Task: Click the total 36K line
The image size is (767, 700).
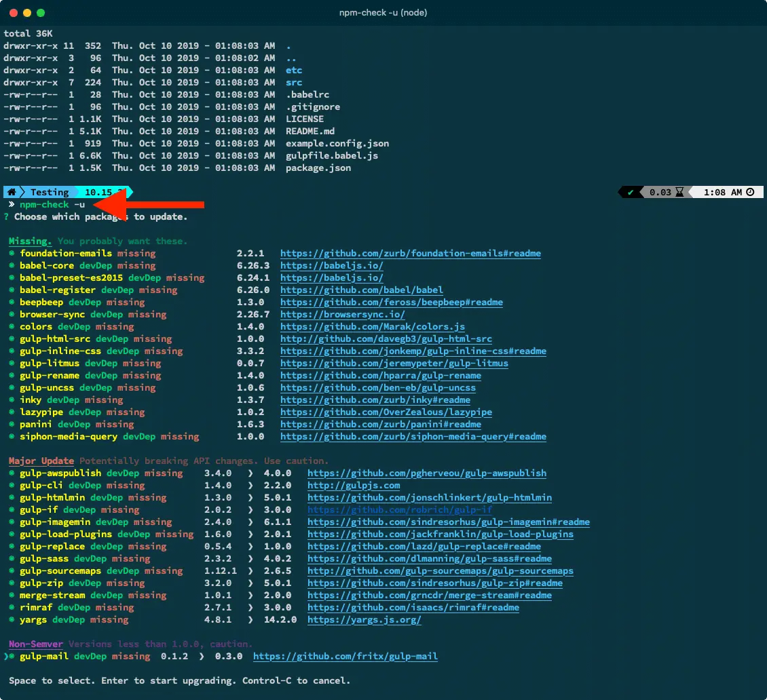Action: [28, 33]
